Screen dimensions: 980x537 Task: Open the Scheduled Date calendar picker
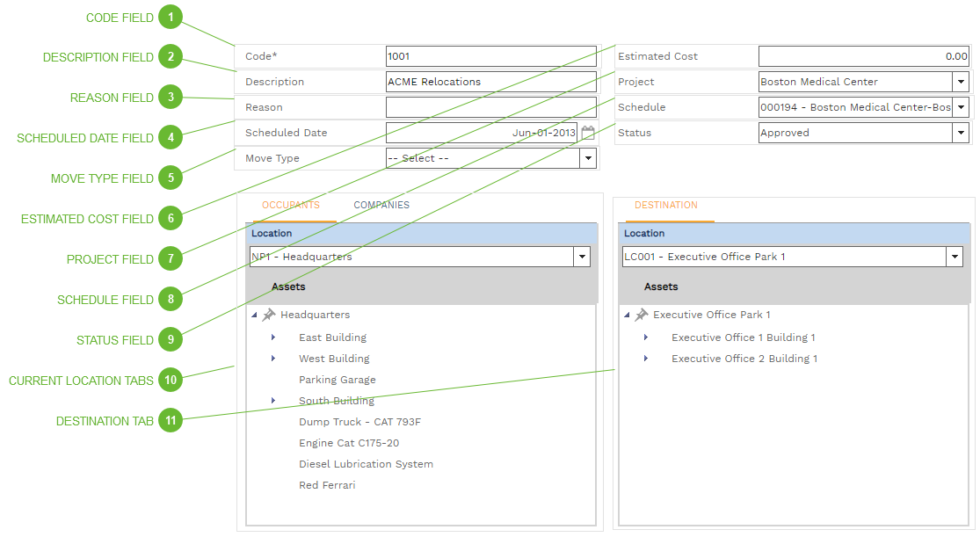click(588, 133)
